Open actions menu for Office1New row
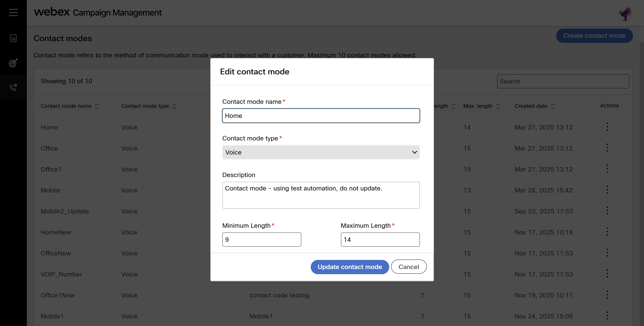The width and height of the screenshot is (644, 326). click(x=607, y=295)
